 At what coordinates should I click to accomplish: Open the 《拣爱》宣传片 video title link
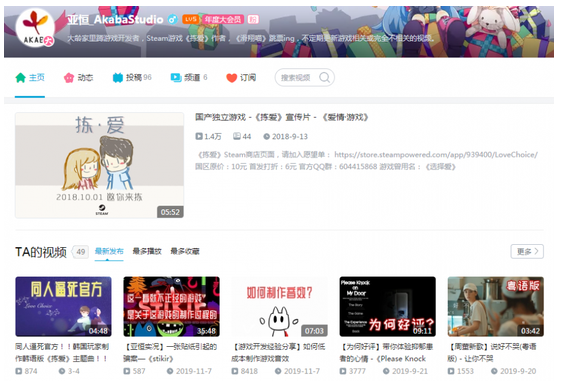point(282,117)
